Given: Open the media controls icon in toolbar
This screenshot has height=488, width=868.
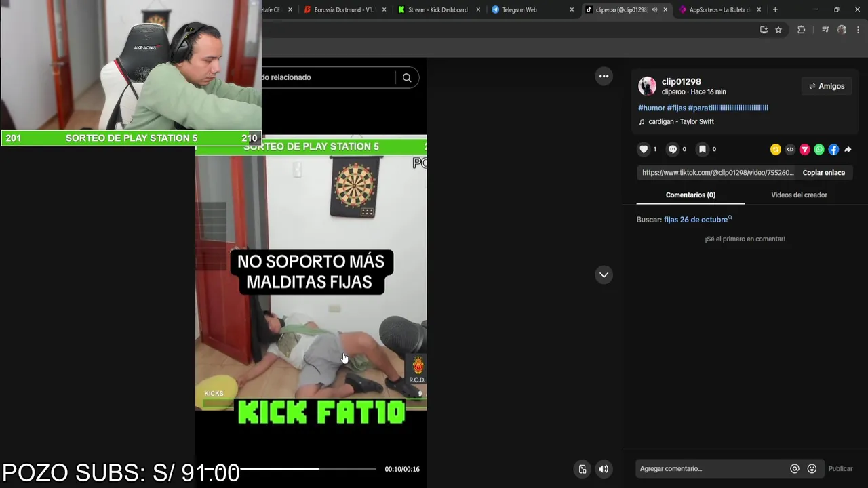Looking at the screenshot, I should [825, 30].
